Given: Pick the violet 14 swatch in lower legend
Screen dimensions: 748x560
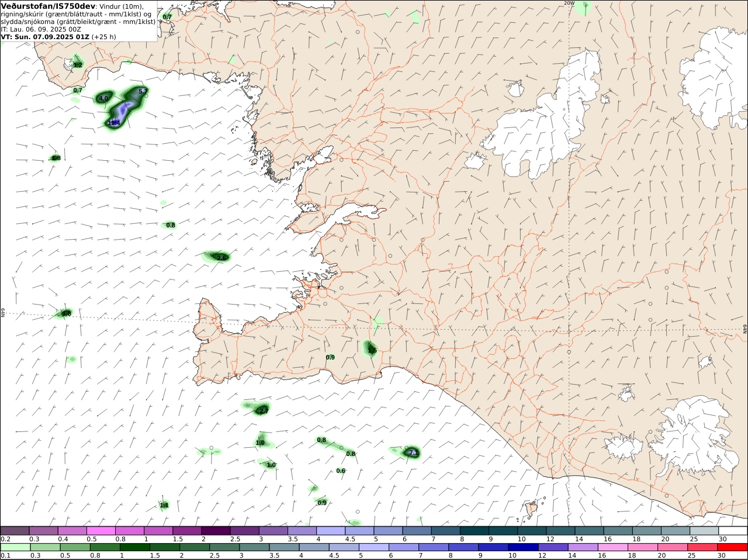Looking at the screenshot, I should tap(583, 548).
